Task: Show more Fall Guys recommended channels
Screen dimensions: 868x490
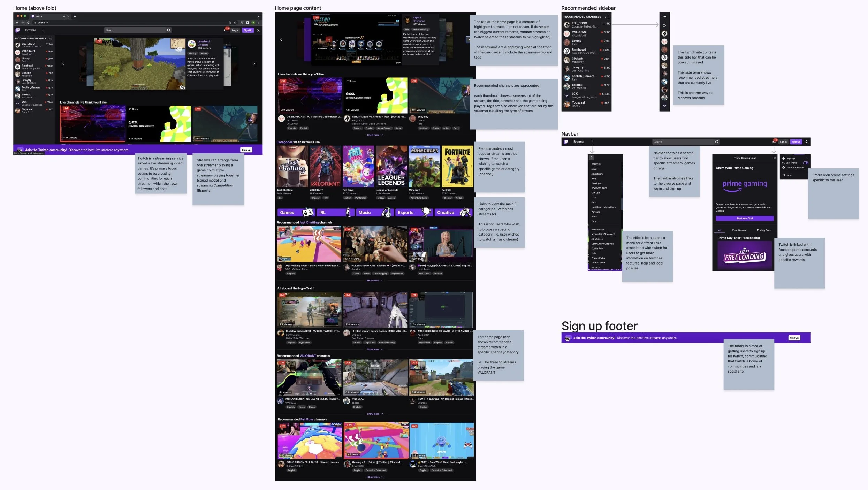Action: 375,477
